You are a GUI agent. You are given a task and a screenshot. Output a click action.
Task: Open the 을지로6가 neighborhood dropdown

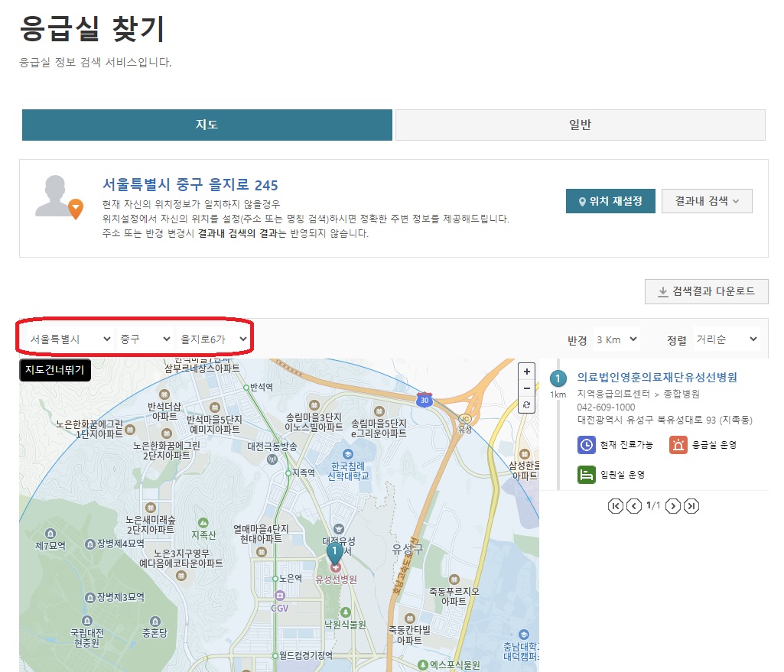coord(213,339)
